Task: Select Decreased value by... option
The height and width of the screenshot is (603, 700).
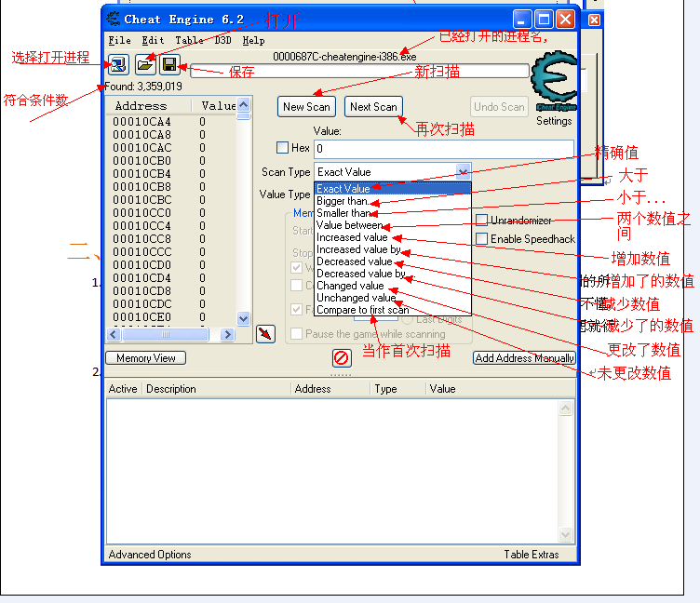Action: coord(393,274)
